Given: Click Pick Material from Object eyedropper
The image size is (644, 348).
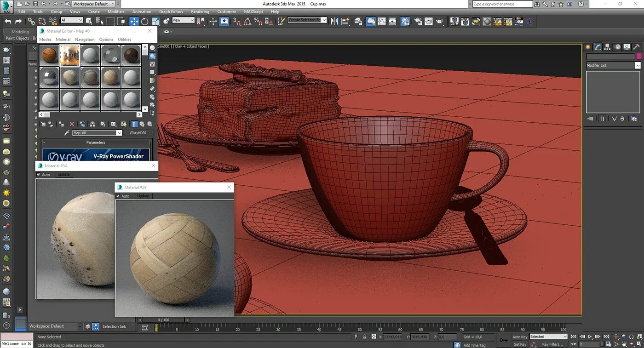Looking at the screenshot, I should (67, 132).
